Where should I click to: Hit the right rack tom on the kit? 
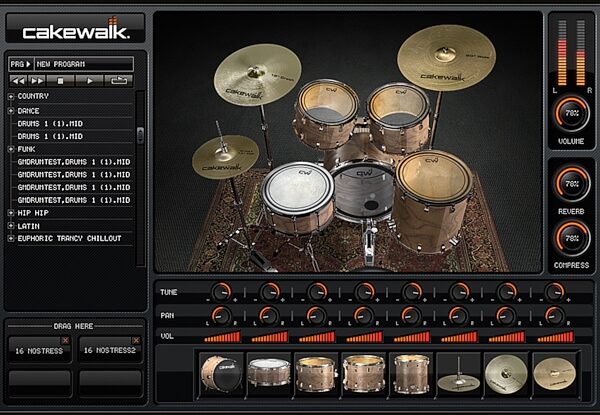tap(399, 105)
